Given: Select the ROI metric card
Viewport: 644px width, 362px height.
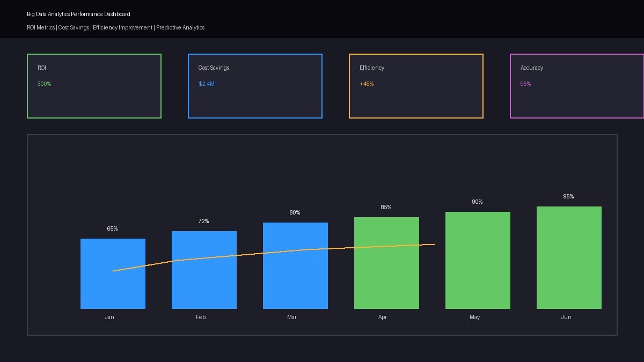Looking at the screenshot, I should [x=94, y=86].
